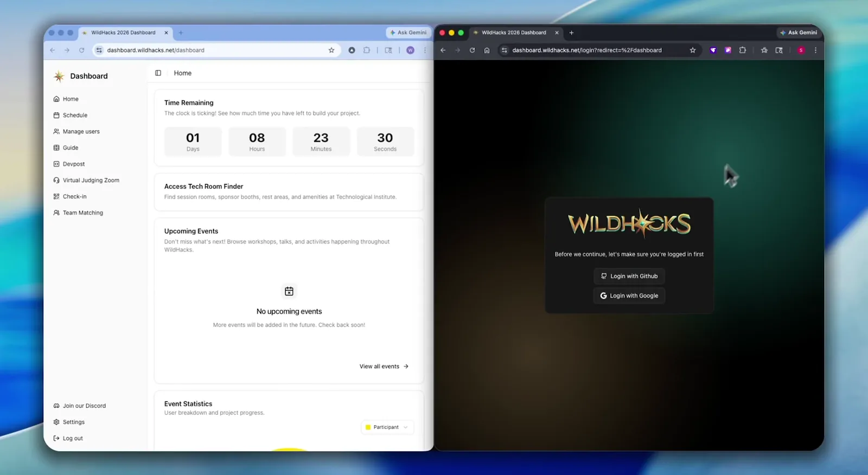Click the yellow Participant color swatch

[368, 427]
